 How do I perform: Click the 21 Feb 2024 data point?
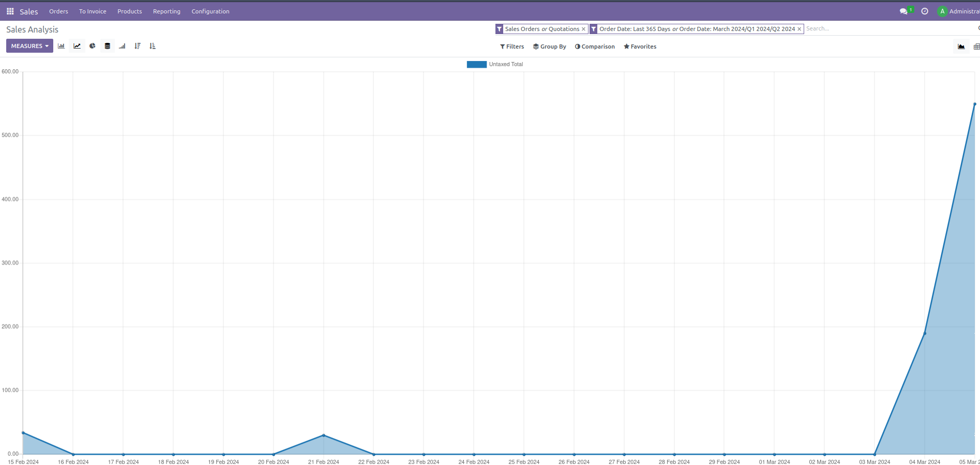[324, 435]
